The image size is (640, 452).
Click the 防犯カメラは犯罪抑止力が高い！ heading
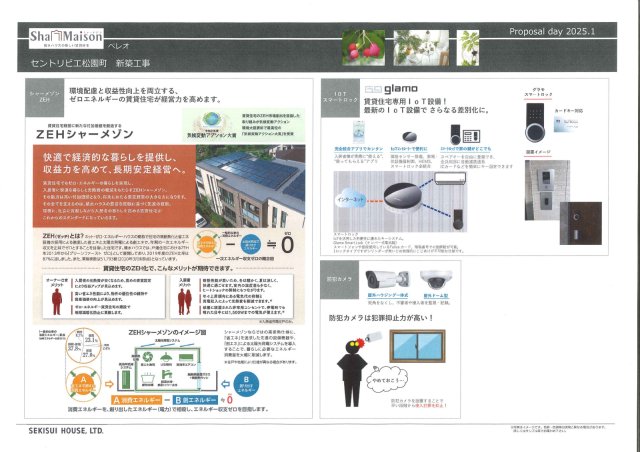(381, 317)
